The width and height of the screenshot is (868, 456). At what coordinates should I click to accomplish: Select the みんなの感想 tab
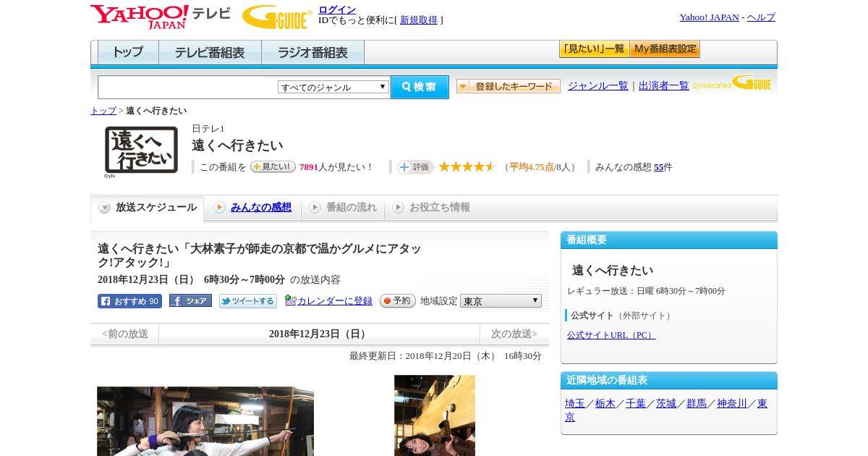point(252,208)
